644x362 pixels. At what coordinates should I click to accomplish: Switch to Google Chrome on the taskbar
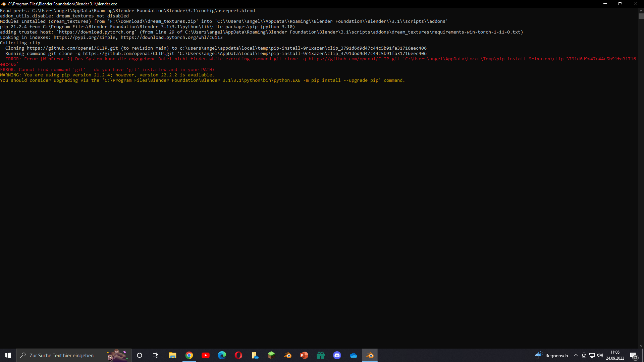tap(189, 355)
